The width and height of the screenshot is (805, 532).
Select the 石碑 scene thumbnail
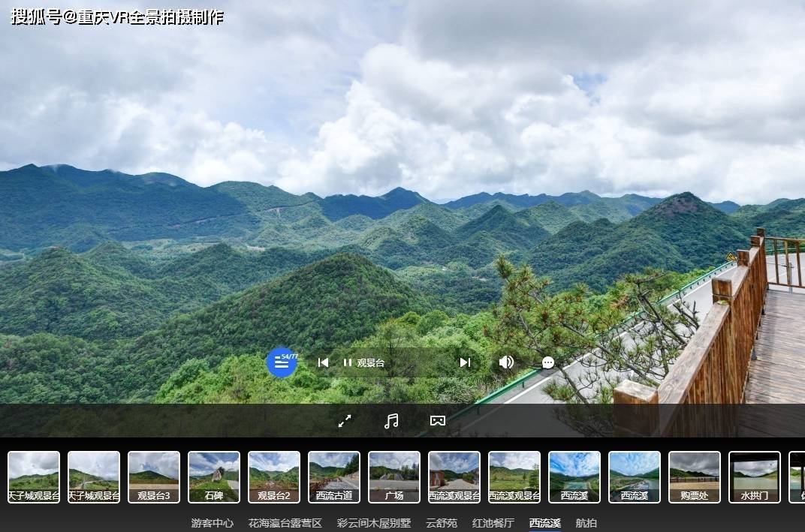[x=213, y=476]
